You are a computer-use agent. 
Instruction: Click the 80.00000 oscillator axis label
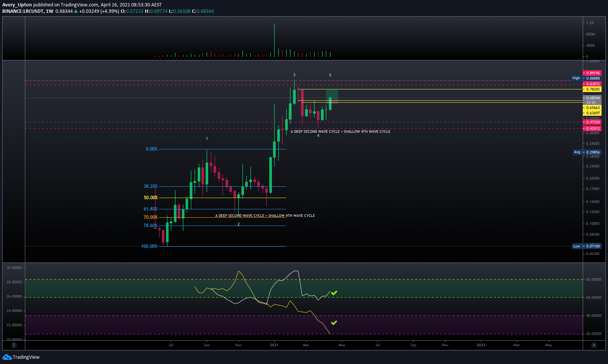point(594,280)
